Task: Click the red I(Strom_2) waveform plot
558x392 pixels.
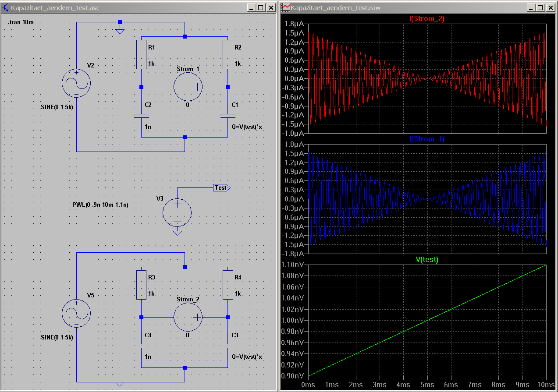Action: [x=427, y=79]
